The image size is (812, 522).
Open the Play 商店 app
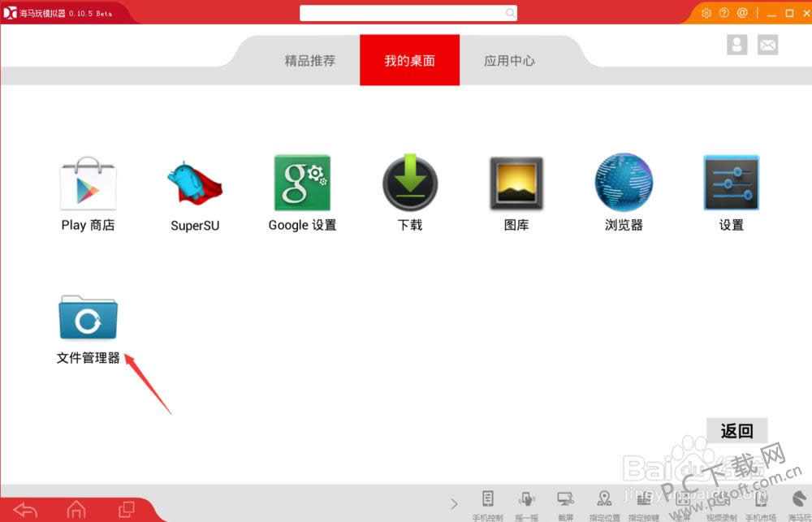(x=88, y=186)
